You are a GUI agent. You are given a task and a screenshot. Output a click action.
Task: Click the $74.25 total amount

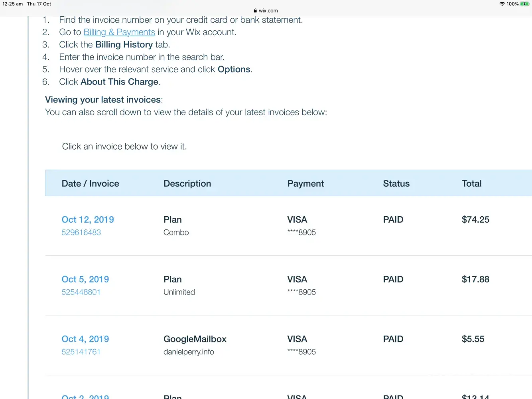tap(475, 219)
